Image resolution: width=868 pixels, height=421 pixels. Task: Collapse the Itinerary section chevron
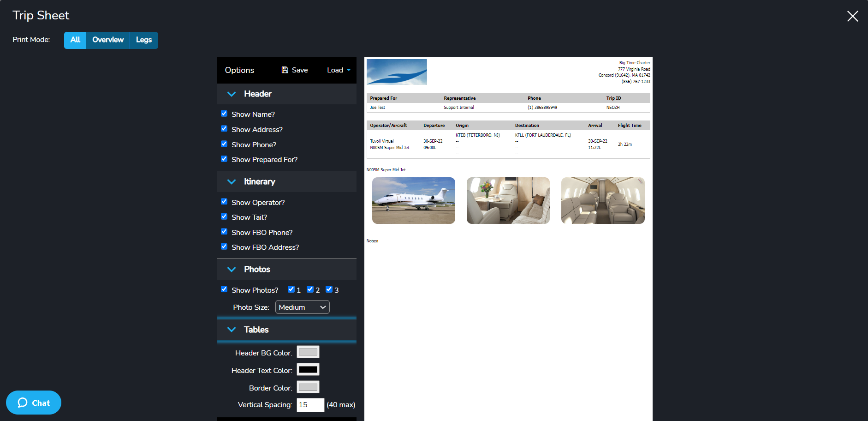[232, 181]
